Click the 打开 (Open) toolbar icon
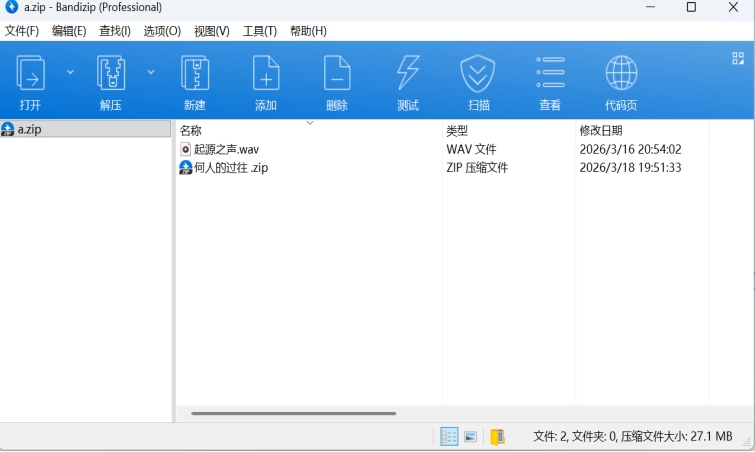The height and width of the screenshot is (452, 755). point(30,73)
